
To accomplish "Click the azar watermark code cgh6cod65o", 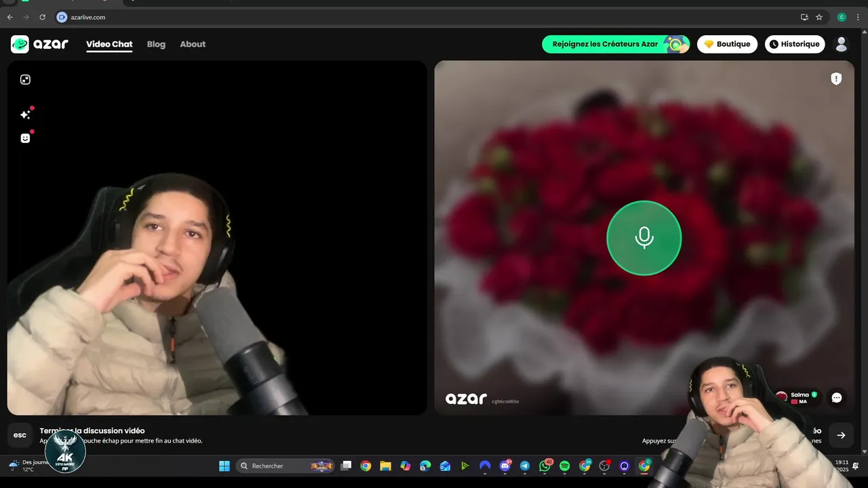I will pos(505,401).
